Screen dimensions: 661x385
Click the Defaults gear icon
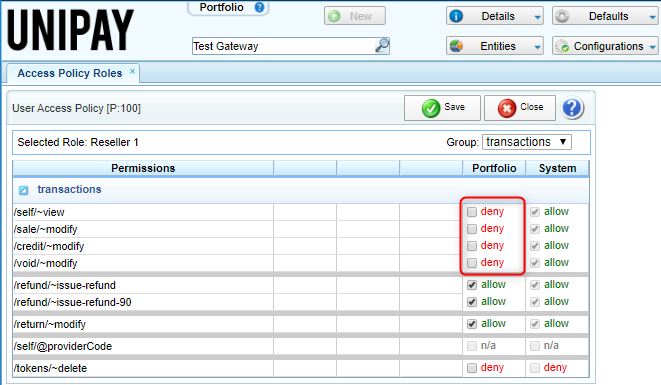562,16
